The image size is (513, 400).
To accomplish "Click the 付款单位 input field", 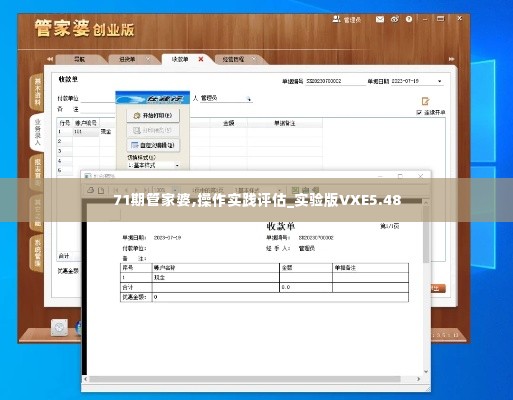I will pyautogui.click(x=98, y=98).
